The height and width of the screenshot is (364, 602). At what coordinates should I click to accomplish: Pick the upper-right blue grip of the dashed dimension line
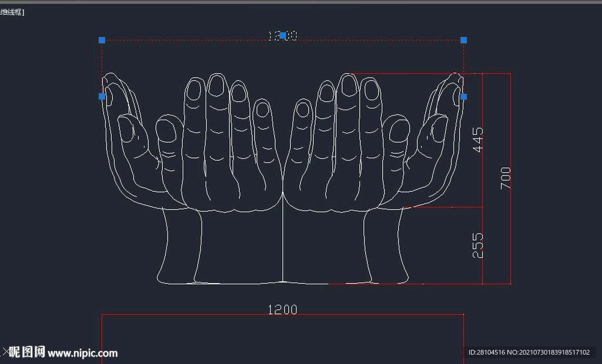463,40
